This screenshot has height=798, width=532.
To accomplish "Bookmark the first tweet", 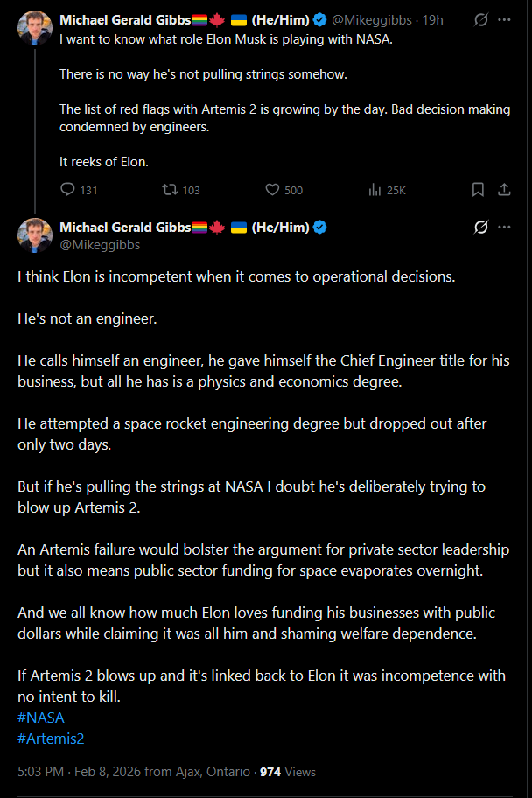I will pyautogui.click(x=478, y=190).
